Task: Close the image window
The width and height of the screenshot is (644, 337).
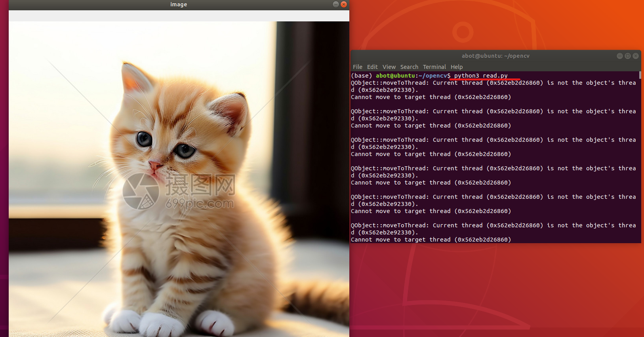Action: click(x=343, y=4)
